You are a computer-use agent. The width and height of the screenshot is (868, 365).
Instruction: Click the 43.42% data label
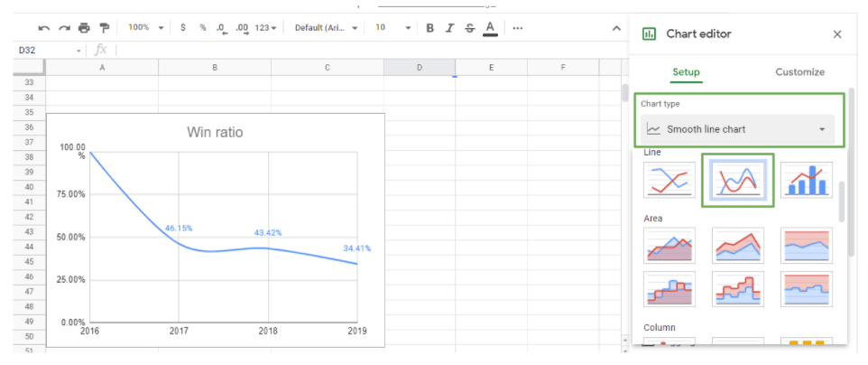point(268,232)
